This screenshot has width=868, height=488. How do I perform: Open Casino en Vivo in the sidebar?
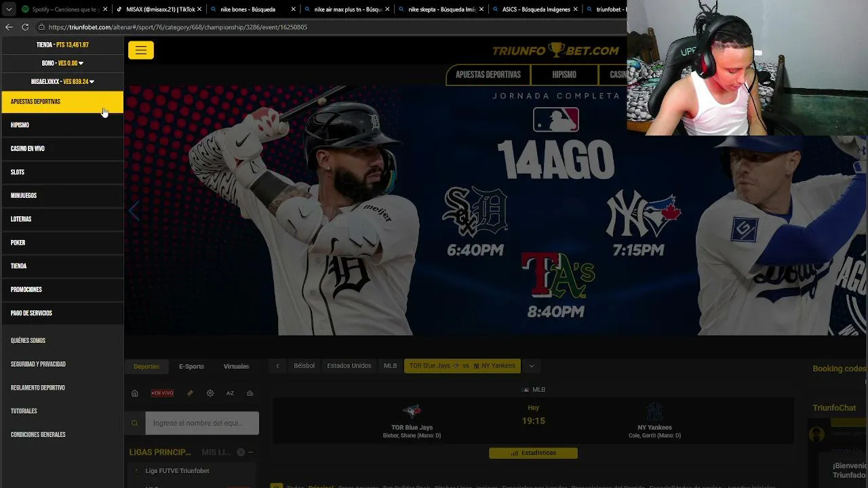coord(62,148)
